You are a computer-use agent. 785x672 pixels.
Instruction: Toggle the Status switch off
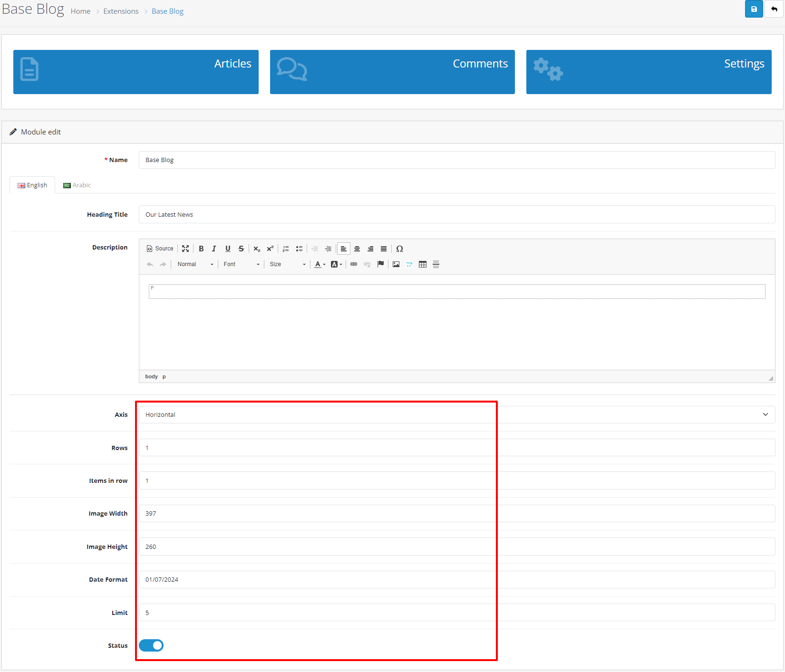pos(151,645)
